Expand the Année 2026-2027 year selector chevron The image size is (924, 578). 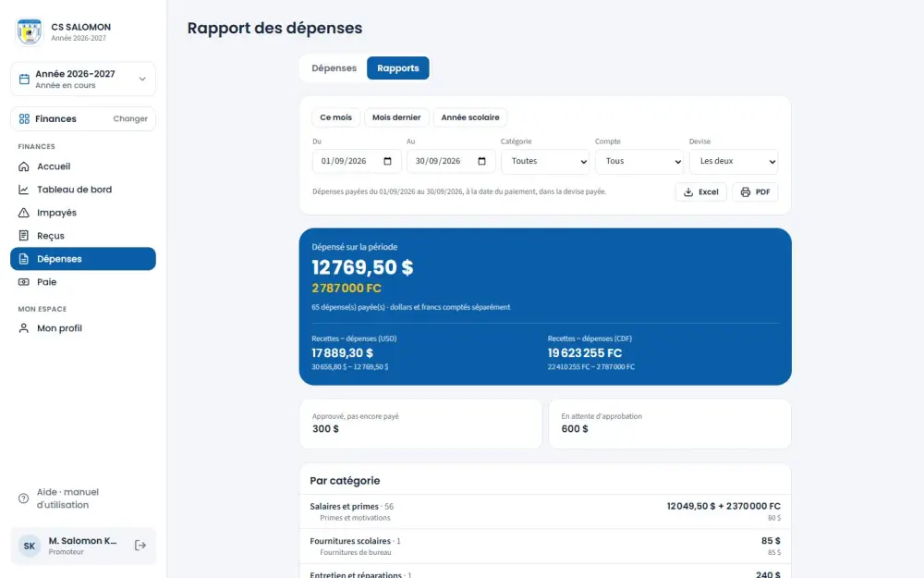pyautogui.click(x=142, y=79)
